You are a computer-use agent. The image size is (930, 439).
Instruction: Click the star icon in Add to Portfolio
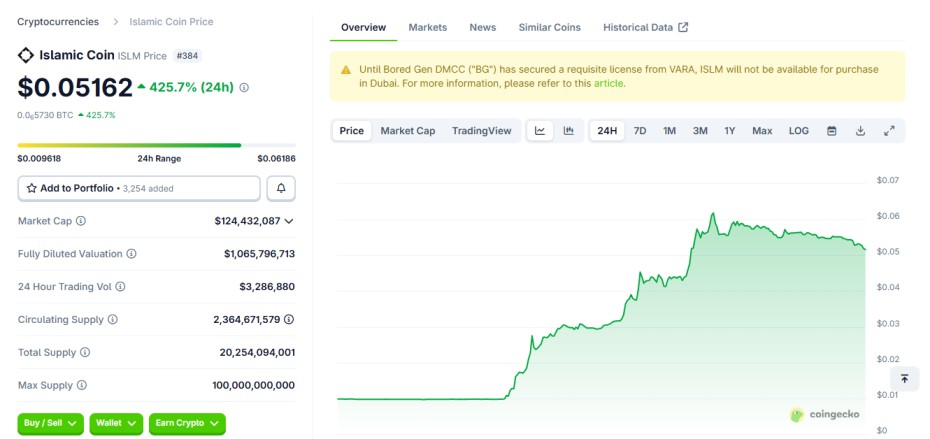click(x=32, y=189)
